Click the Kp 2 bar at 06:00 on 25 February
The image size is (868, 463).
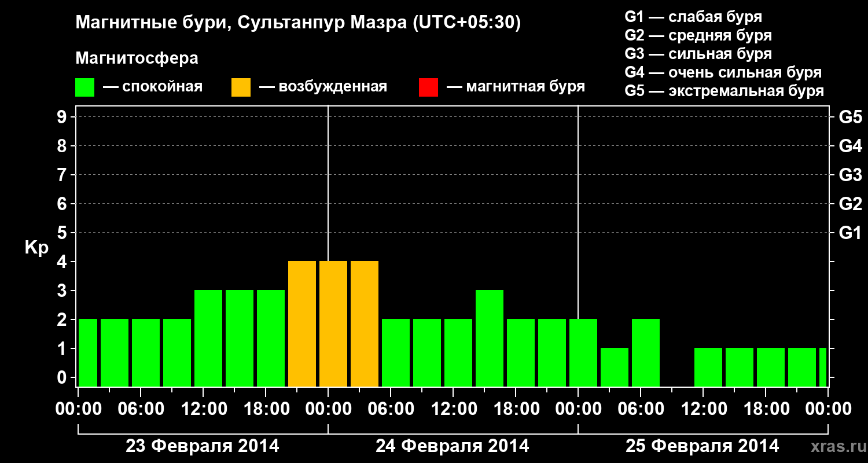(x=646, y=352)
